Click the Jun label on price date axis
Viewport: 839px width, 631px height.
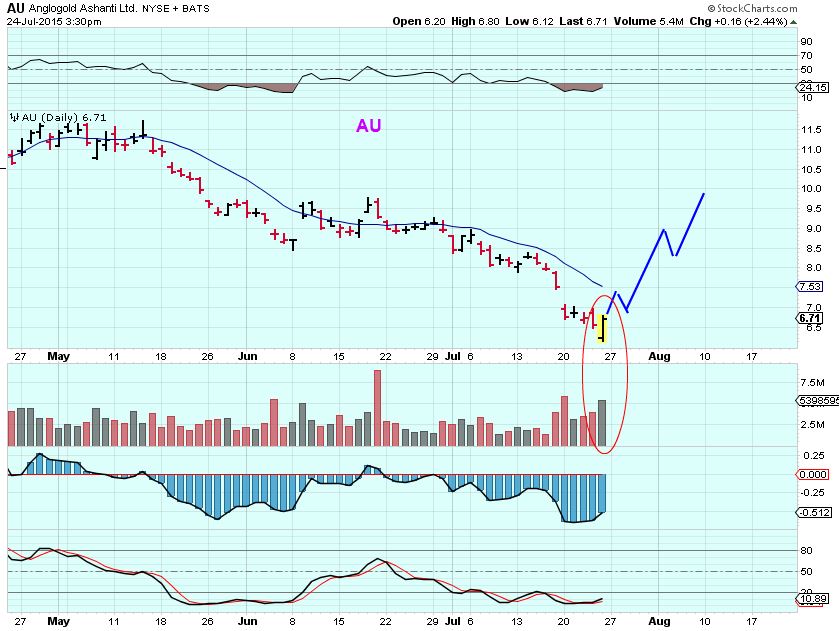pos(247,356)
